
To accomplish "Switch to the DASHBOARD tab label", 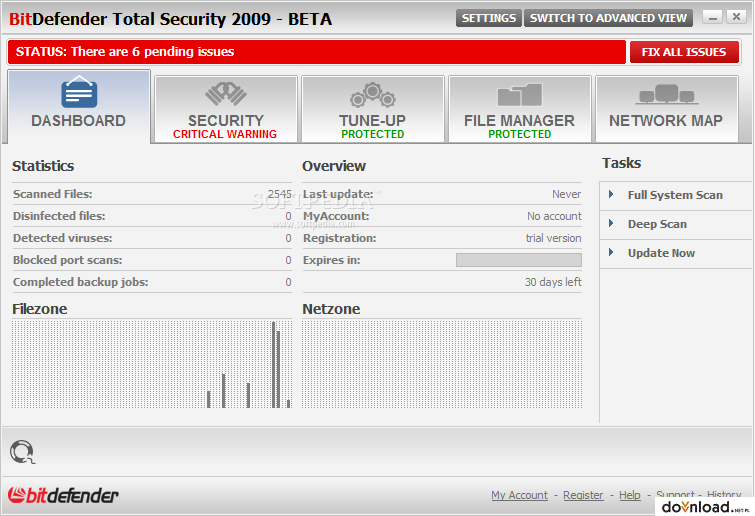I will point(78,120).
